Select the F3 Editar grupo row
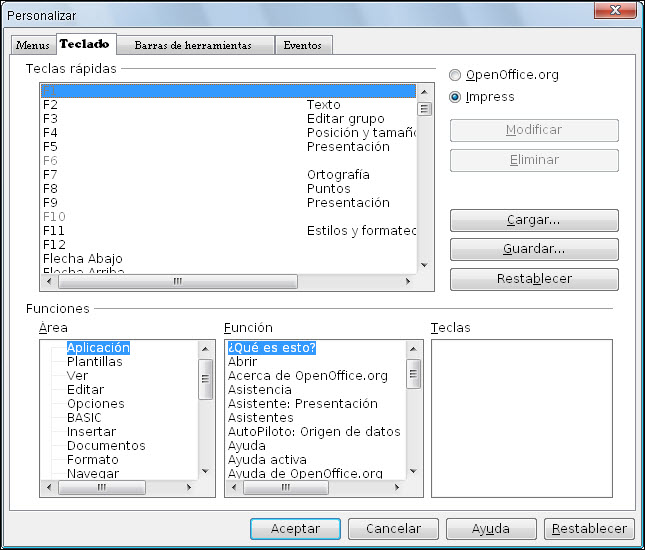The height and width of the screenshot is (550, 645). tap(228, 119)
